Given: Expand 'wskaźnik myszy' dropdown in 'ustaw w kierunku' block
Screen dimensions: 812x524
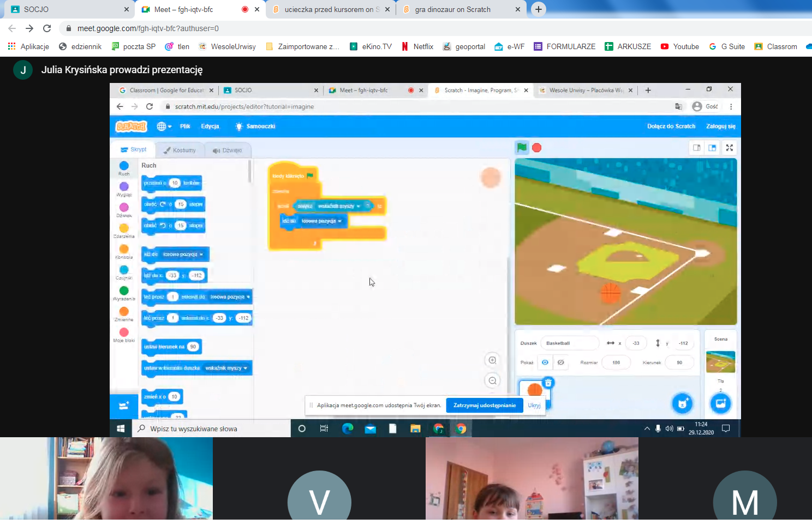Looking at the screenshot, I should 246,368.
